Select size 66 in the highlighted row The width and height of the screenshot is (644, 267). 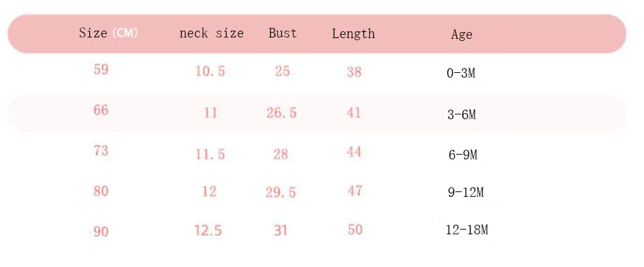[x=101, y=110]
